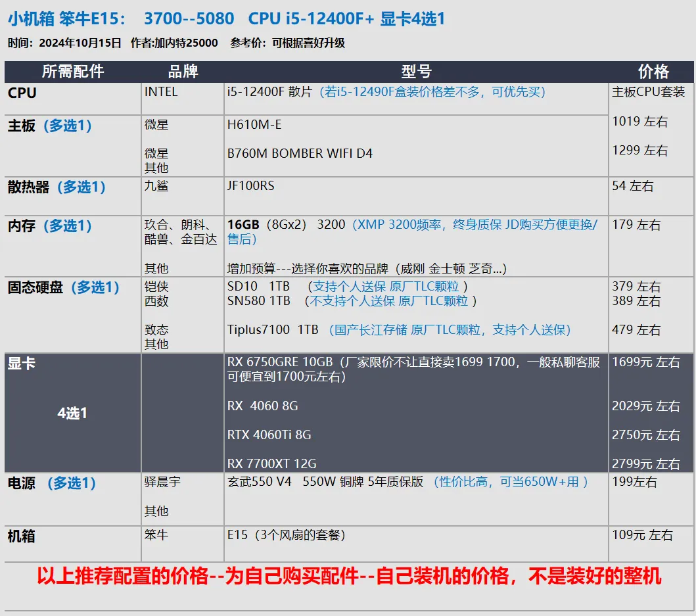Click the '389 左右' SSD price
This screenshot has height=616, width=696.
(x=636, y=301)
